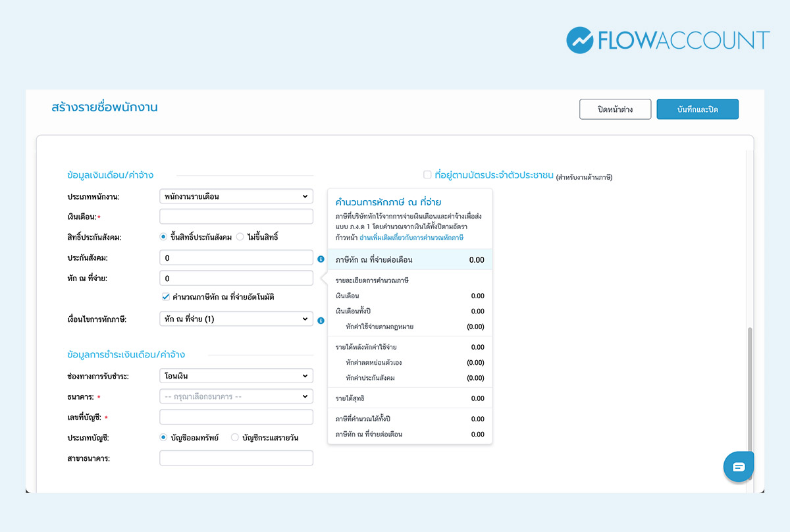This screenshot has height=532, width=790.
Task: Open ประเภทพนักงาน dropdown
Action: click(236, 196)
